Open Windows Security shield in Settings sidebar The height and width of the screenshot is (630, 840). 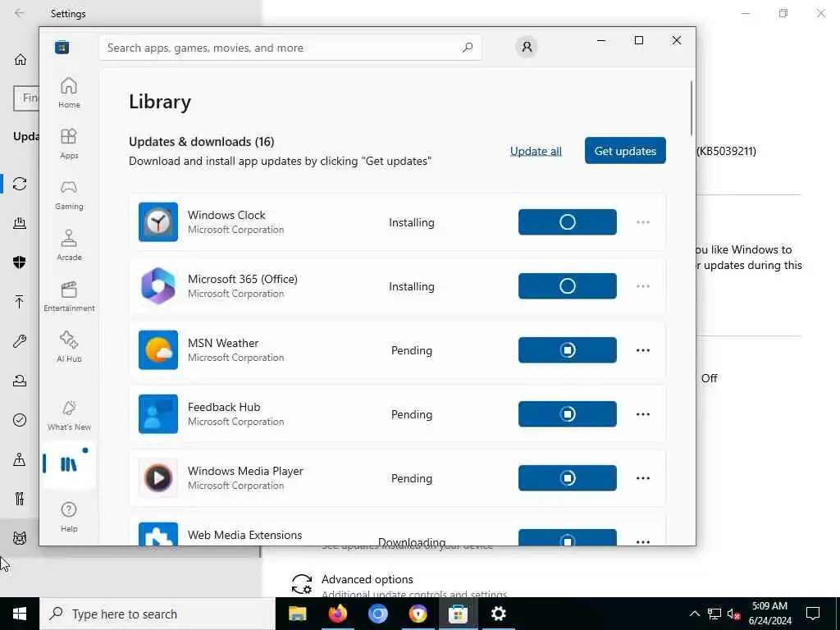(20, 262)
